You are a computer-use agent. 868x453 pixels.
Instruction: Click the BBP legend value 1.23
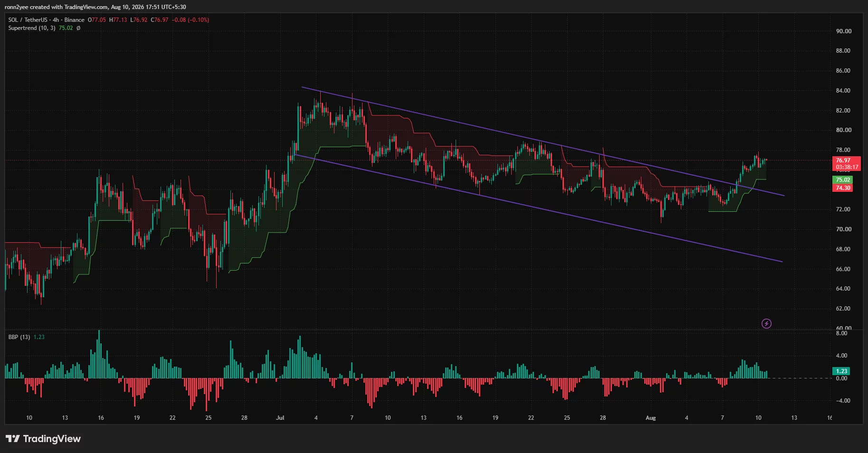39,337
